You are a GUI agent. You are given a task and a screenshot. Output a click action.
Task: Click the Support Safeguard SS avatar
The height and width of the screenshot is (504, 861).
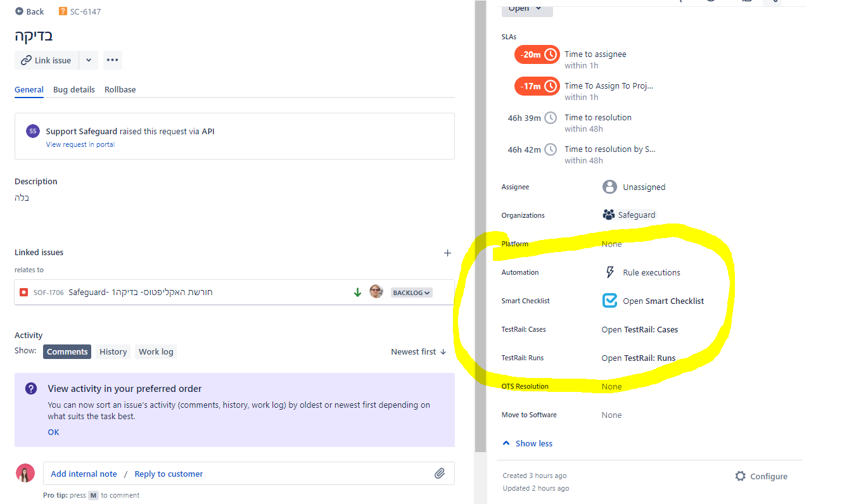(x=33, y=131)
